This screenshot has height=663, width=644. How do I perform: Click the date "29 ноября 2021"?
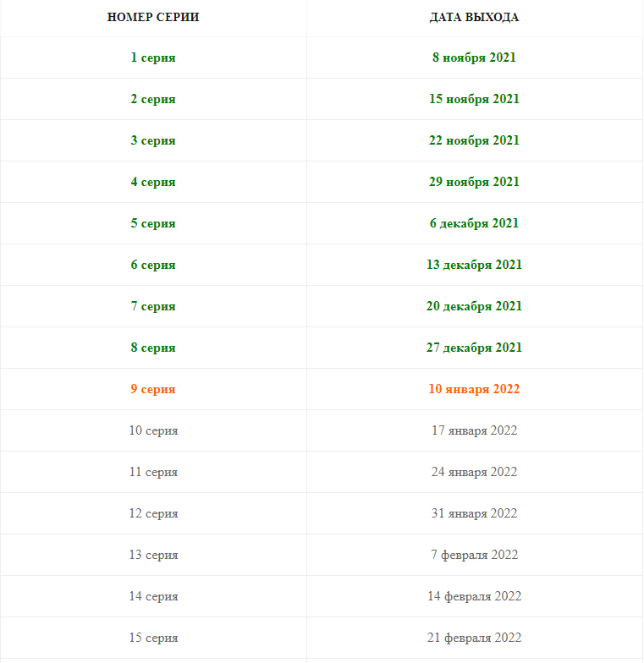click(x=474, y=182)
